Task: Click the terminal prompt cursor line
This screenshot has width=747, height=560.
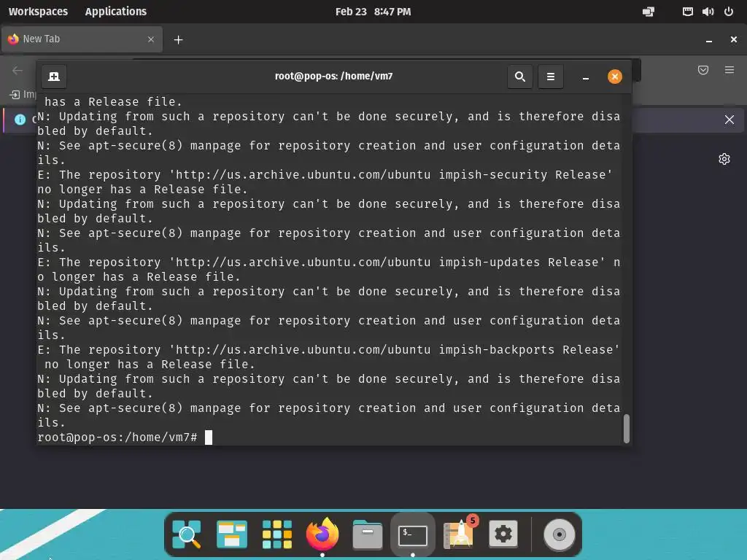Action: tap(125, 437)
